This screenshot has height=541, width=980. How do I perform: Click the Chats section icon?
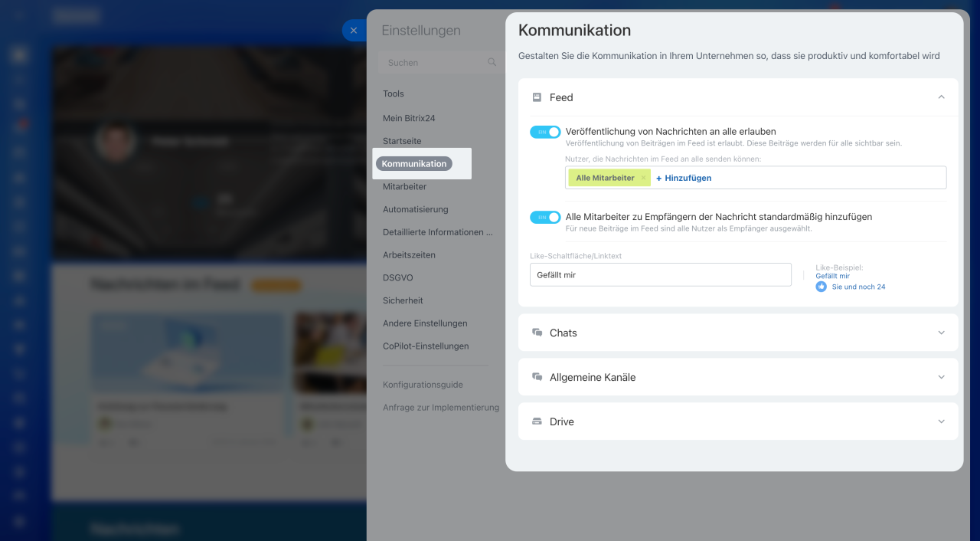[537, 333]
